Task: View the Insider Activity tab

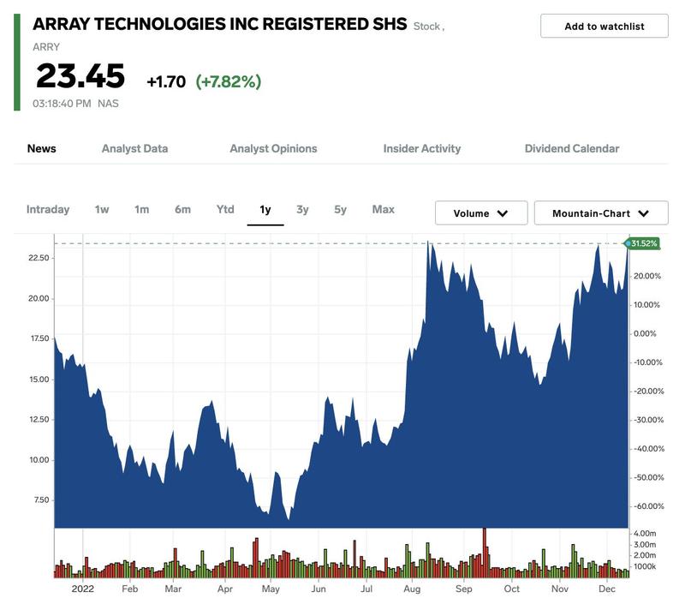Action: 421,148
